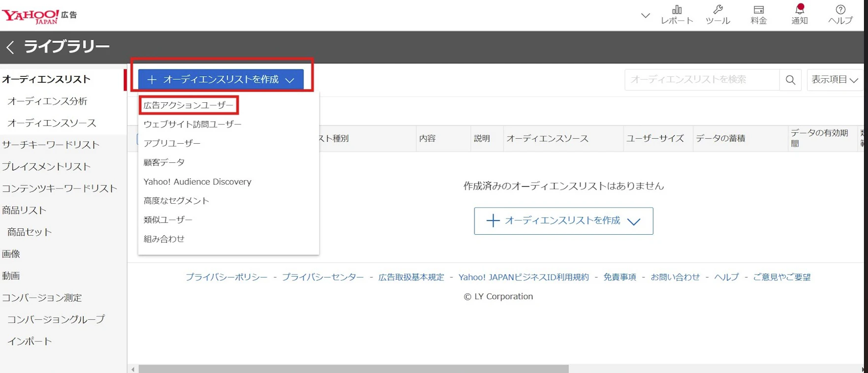Image resolution: width=868 pixels, height=373 pixels.
Task: Open the プライバシーポリシー footer link
Action: [226, 277]
